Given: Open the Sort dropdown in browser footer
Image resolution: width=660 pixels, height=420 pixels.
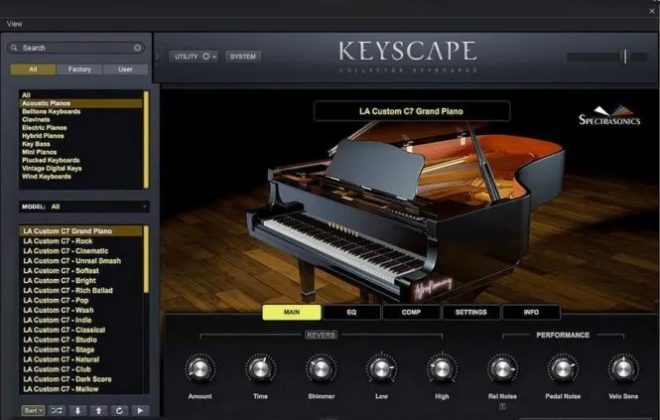Looking at the screenshot, I should [33, 410].
